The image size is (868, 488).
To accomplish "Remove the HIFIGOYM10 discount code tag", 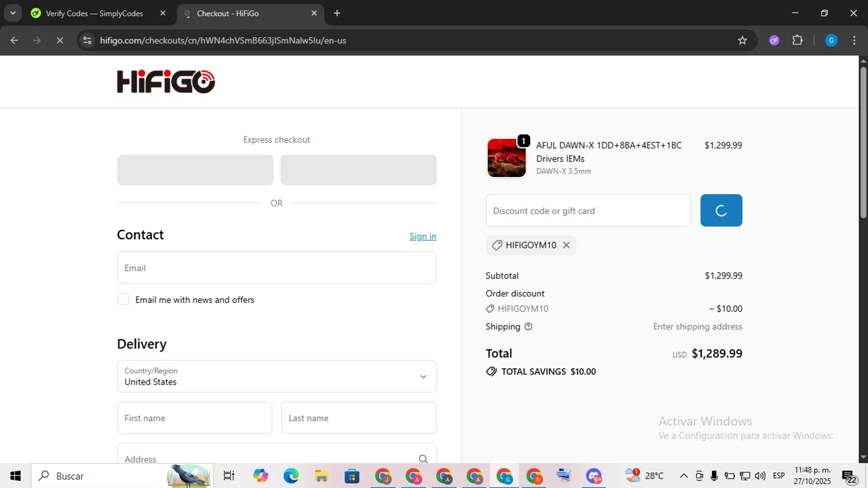I will [567, 245].
